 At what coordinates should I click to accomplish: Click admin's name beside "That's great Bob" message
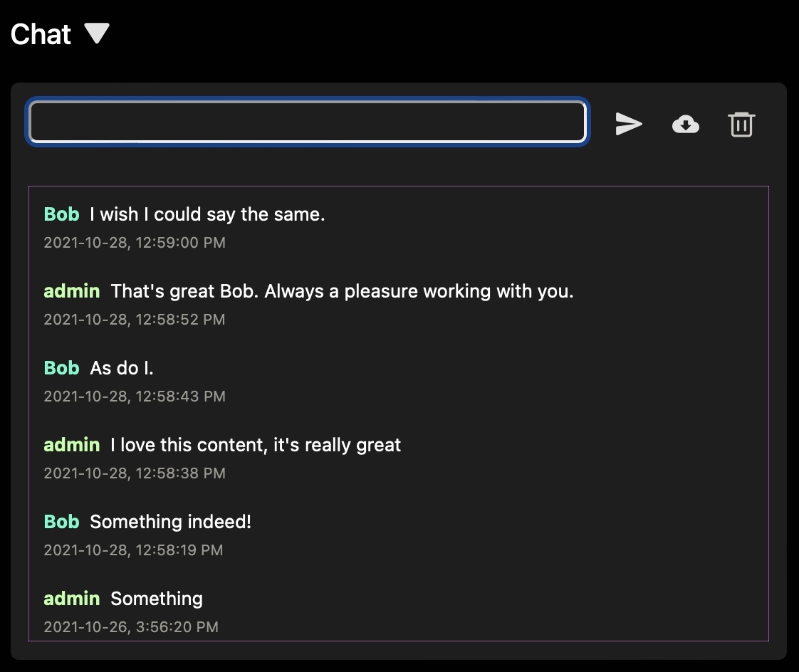[x=71, y=291]
